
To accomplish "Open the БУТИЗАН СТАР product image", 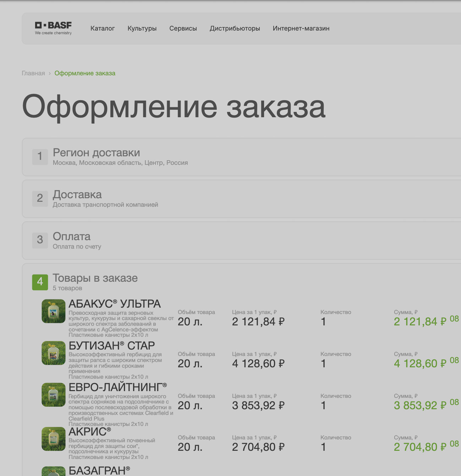I will pyautogui.click(x=54, y=353).
